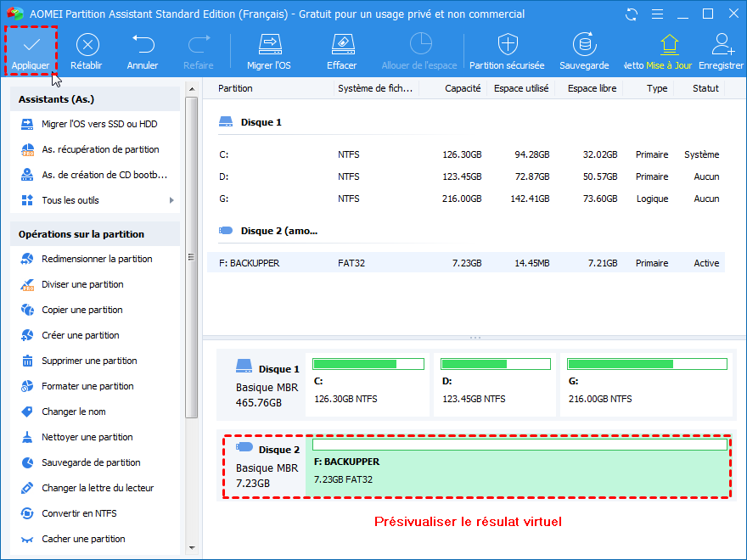Click the Enregistrer register icon
Image resolution: width=747 pixels, height=560 pixels.
tap(722, 44)
